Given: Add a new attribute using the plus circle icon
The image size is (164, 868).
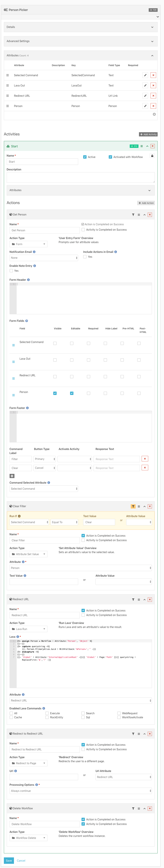Looking at the screenshot, I should pos(154,114).
